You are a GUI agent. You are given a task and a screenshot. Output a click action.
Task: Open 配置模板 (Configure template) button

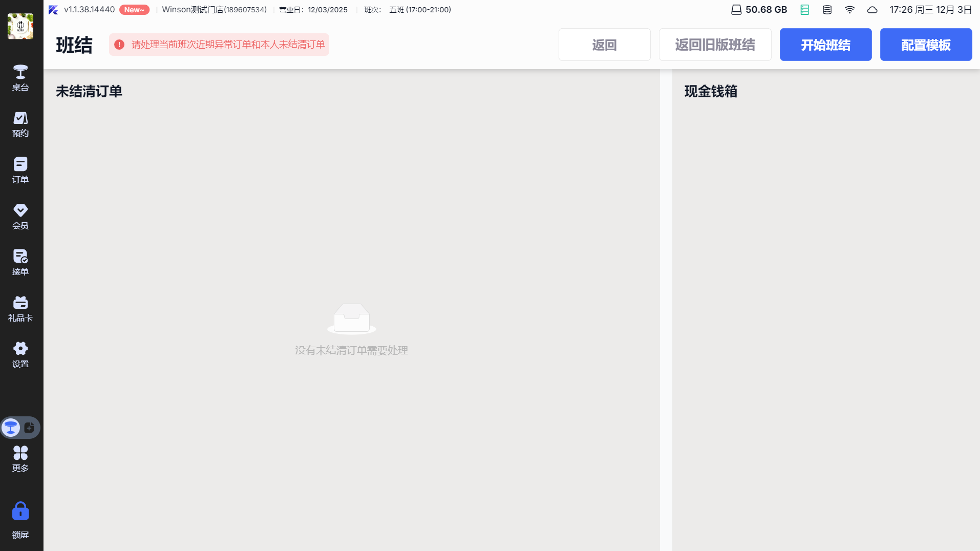pos(926,45)
